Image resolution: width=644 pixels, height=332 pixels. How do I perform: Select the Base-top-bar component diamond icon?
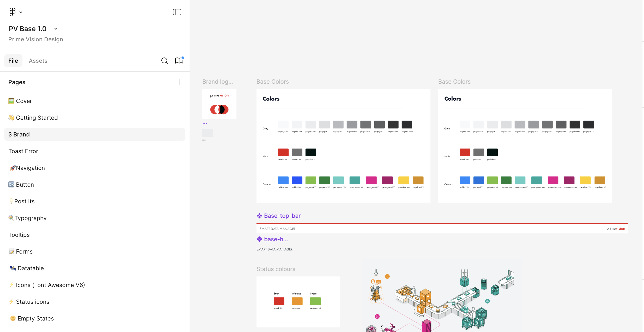[x=259, y=215]
